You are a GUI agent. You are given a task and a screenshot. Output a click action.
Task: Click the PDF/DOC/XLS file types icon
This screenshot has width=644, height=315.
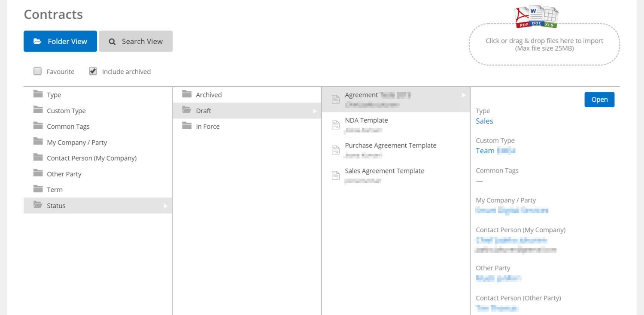536,17
